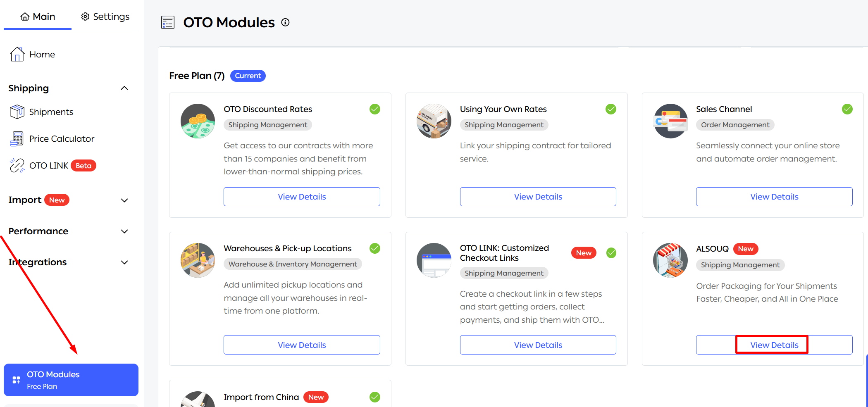Open the Home page from the sidebar
This screenshot has width=868, height=407.
pos(32,54)
